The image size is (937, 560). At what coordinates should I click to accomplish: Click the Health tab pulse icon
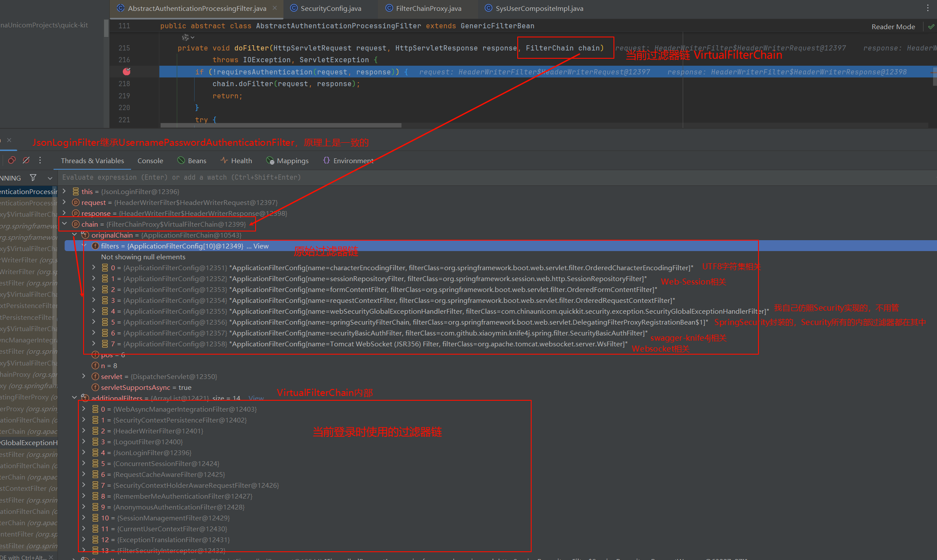224,160
